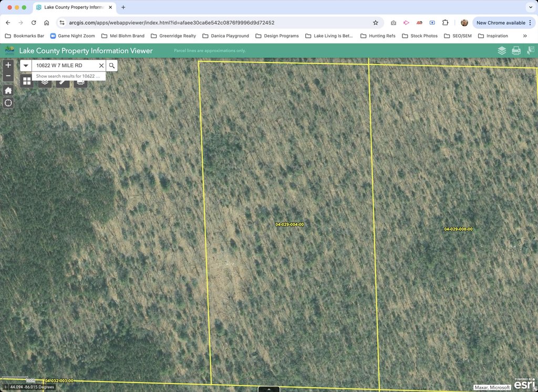Open the basemap gallery grid widget

click(27, 81)
